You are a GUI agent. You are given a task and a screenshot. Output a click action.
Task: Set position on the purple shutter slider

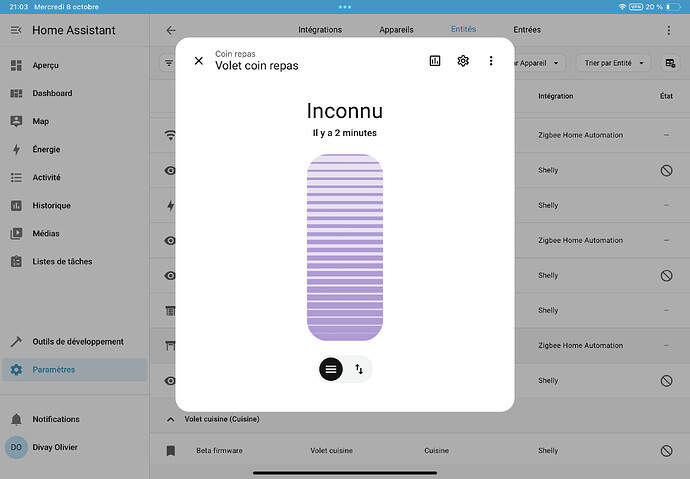tap(345, 247)
